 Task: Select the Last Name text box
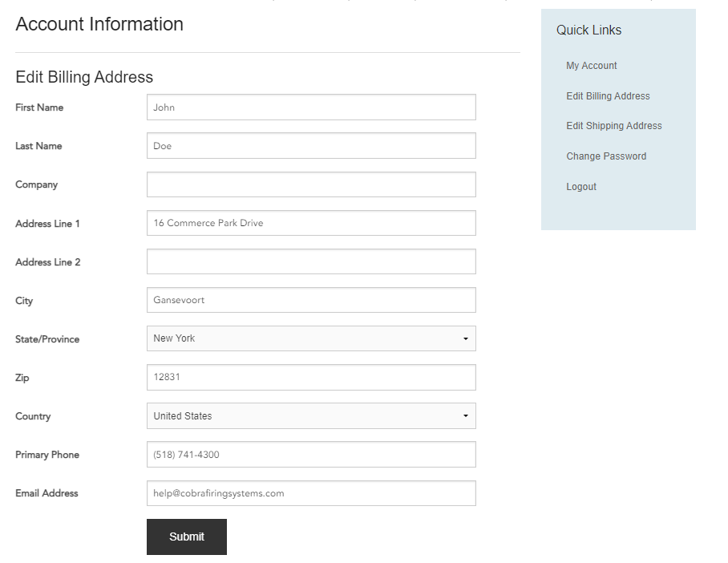coord(311,146)
